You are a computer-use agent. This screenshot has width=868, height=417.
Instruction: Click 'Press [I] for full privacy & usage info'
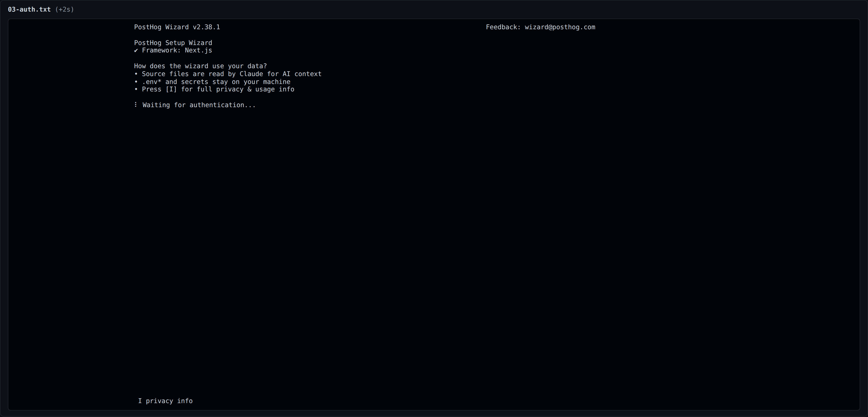[214, 89]
